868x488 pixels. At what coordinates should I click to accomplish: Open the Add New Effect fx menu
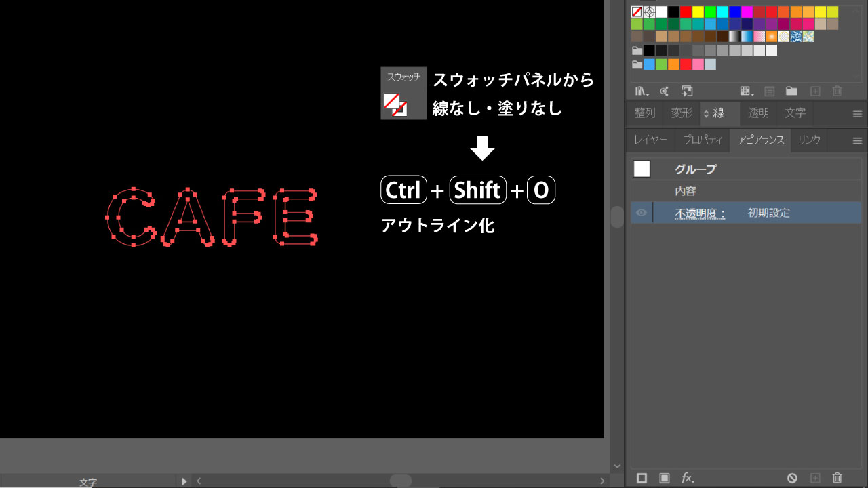[688, 478]
